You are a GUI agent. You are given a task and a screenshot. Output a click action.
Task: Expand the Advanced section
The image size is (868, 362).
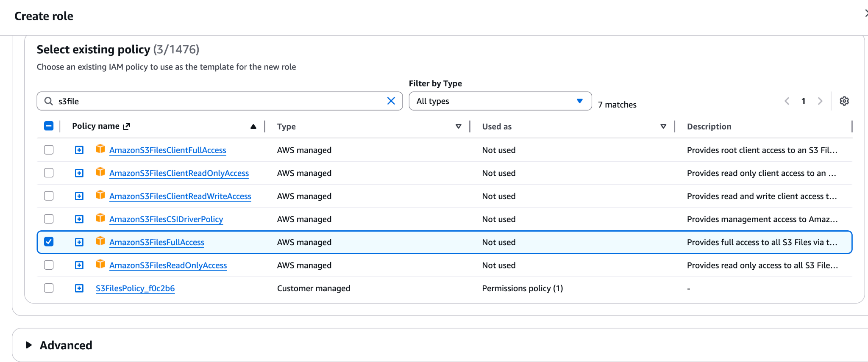pyautogui.click(x=29, y=345)
